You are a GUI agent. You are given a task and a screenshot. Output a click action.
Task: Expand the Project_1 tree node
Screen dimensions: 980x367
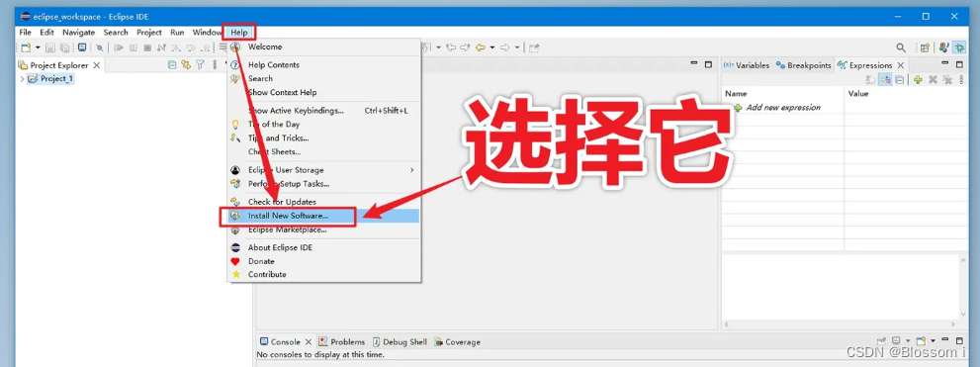click(x=23, y=79)
